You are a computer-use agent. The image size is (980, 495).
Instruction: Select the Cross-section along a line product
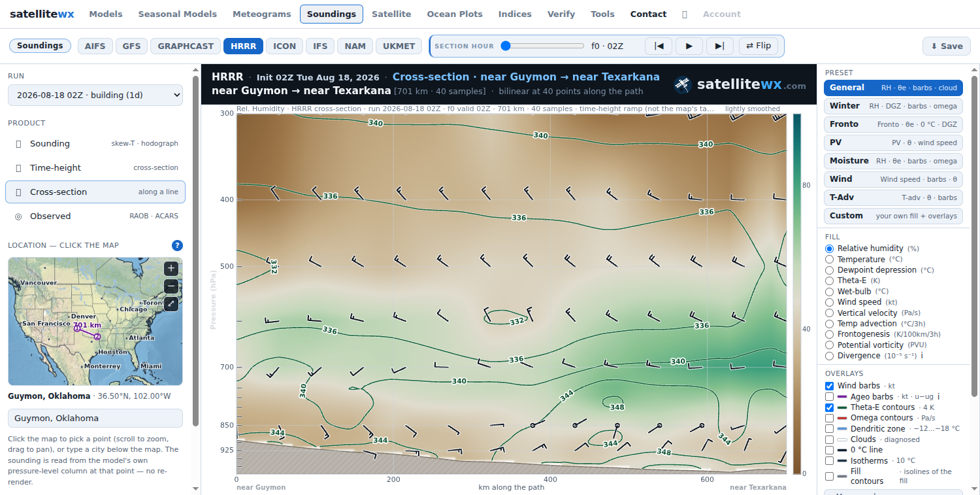tap(95, 192)
